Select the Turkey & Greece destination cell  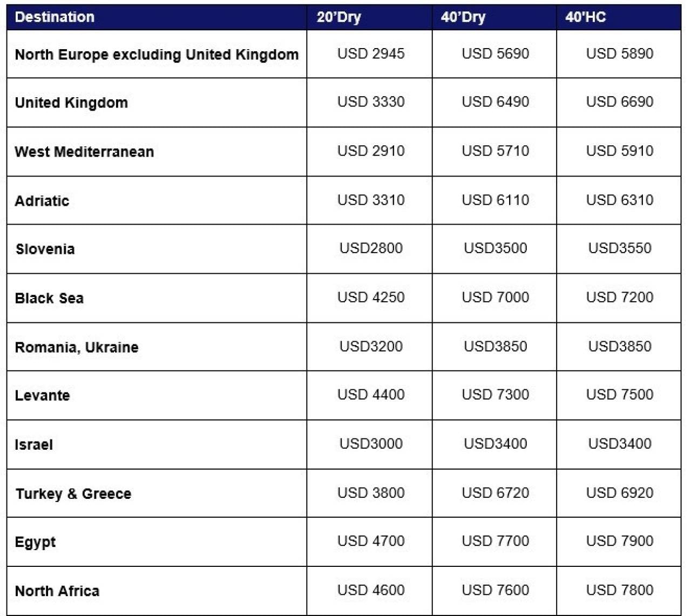click(x=157, y=493)
